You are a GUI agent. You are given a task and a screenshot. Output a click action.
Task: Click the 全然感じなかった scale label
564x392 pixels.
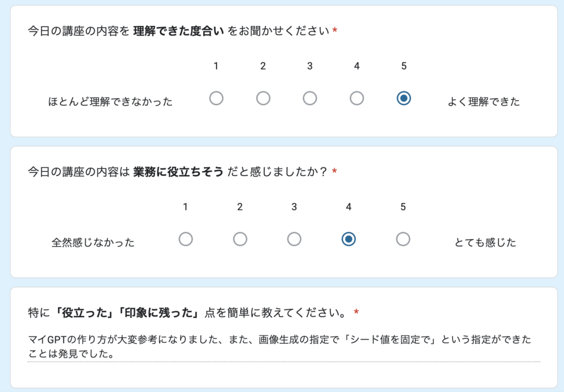click(x=93, y=242)
